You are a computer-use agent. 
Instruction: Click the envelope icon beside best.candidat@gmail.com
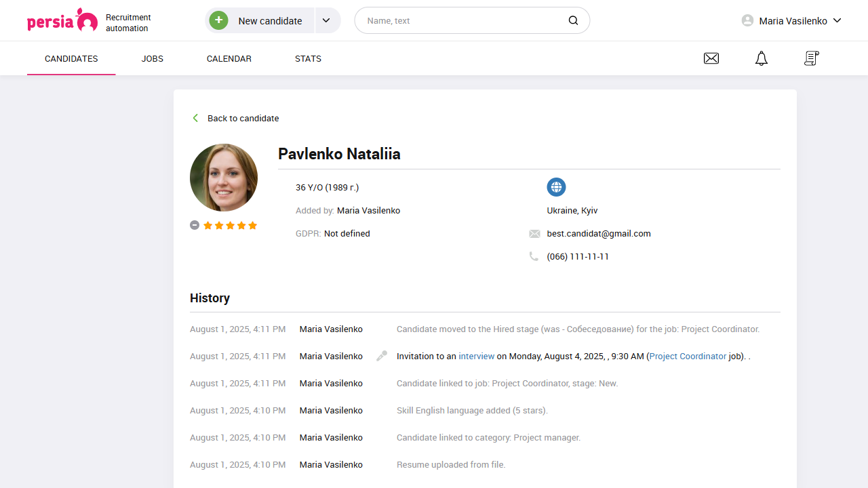(534, 233)
